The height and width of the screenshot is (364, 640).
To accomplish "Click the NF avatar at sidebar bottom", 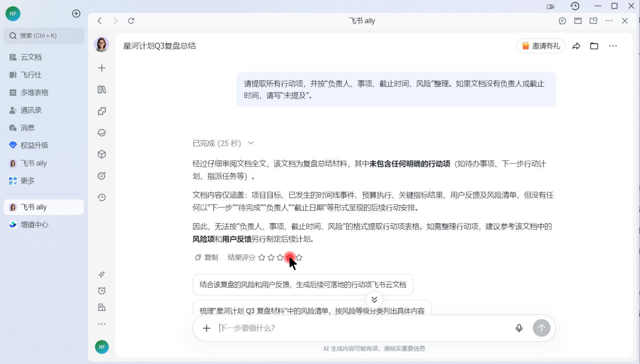I will 102,347.
